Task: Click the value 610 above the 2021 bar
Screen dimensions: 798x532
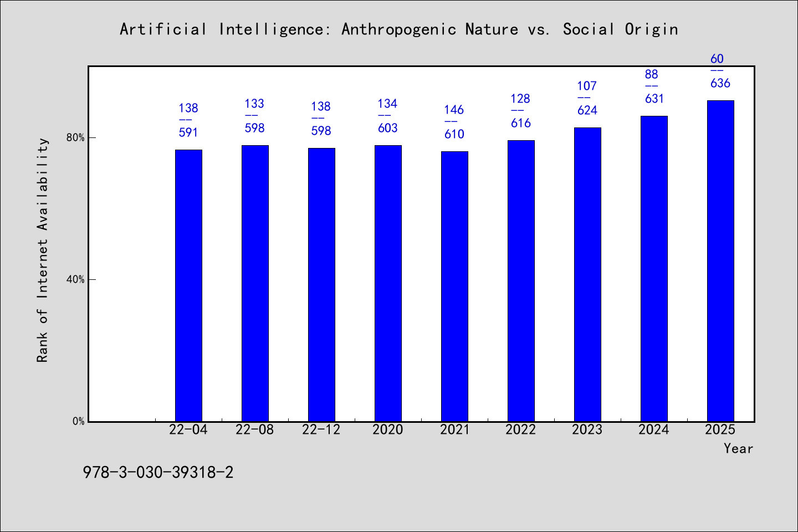Action: pos(454,134)
